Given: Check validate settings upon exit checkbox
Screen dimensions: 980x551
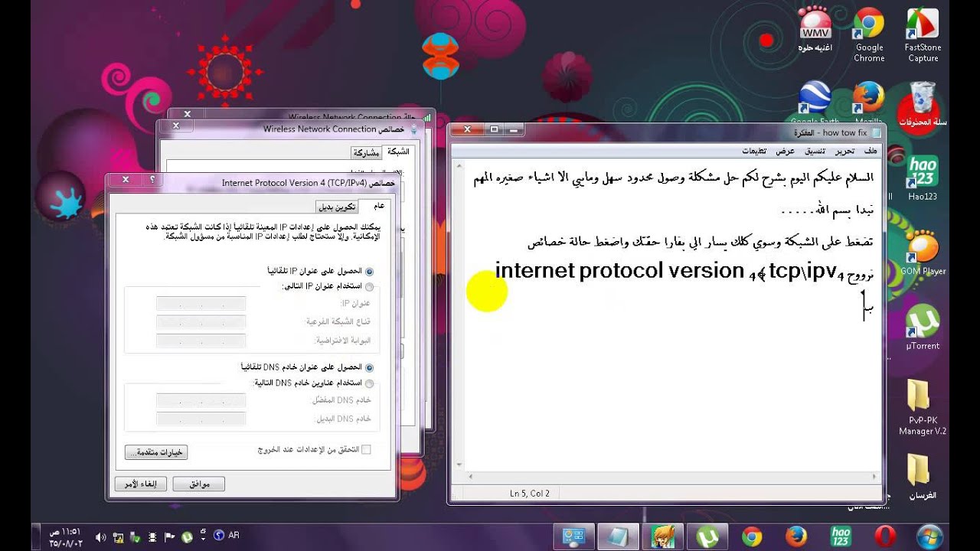Looking at the screenshot, I should 366,449.
